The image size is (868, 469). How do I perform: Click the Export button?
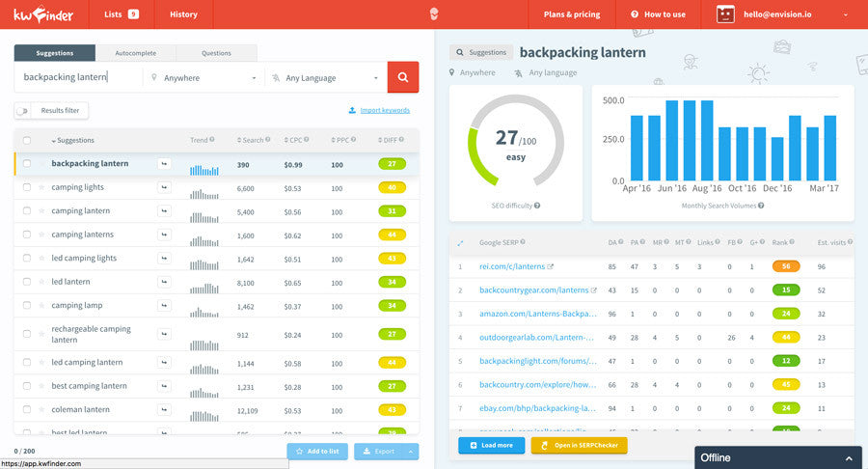click(379, 452)
